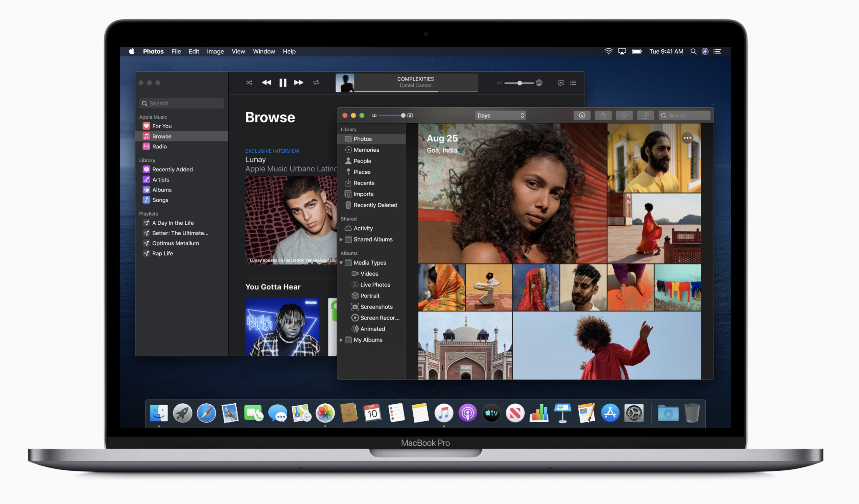Toggle shuffle in the Music window
Viewport: 859px width, 504px height.
point(249,83)
